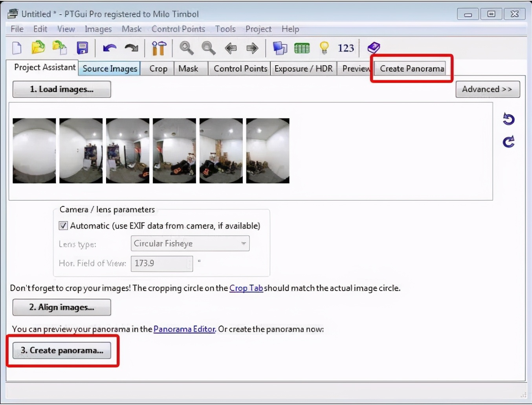Open the Control Points menu in menu bar
532x405 pixels.
point(178,29)
